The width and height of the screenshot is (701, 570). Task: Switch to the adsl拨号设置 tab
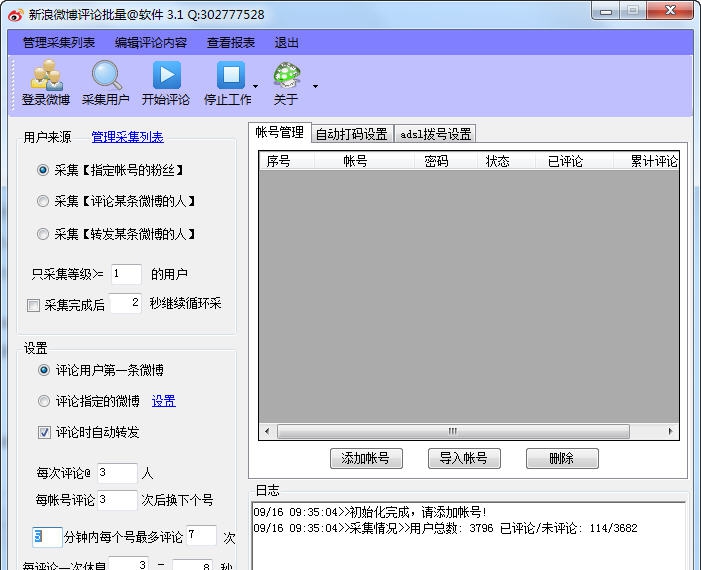[435, 134]
